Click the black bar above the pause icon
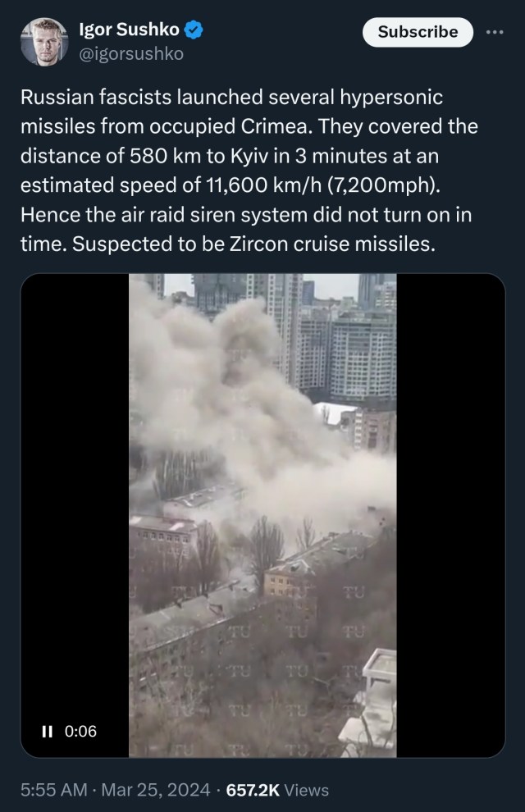The width and height of the screenshot is (525, 812). coord(75,497)
